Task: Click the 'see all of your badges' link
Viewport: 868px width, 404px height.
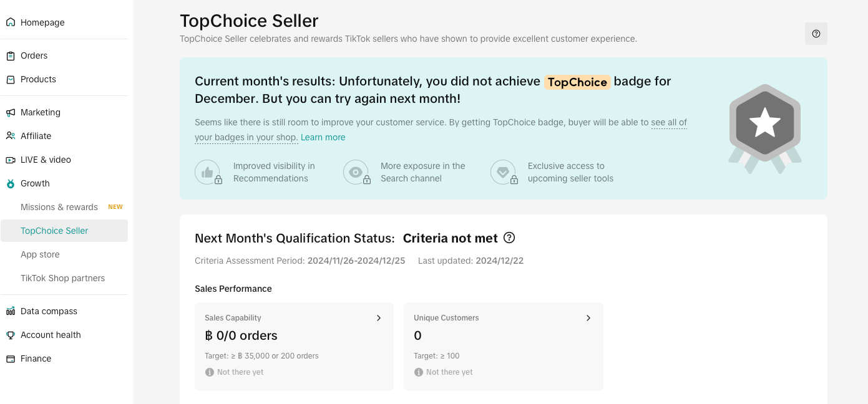Action: point(668,123)
